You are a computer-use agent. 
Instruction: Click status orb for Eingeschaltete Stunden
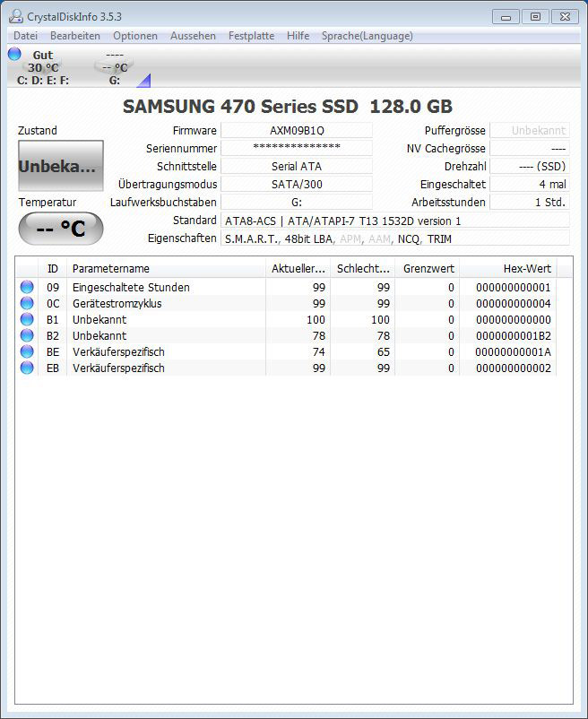point(27,287)
